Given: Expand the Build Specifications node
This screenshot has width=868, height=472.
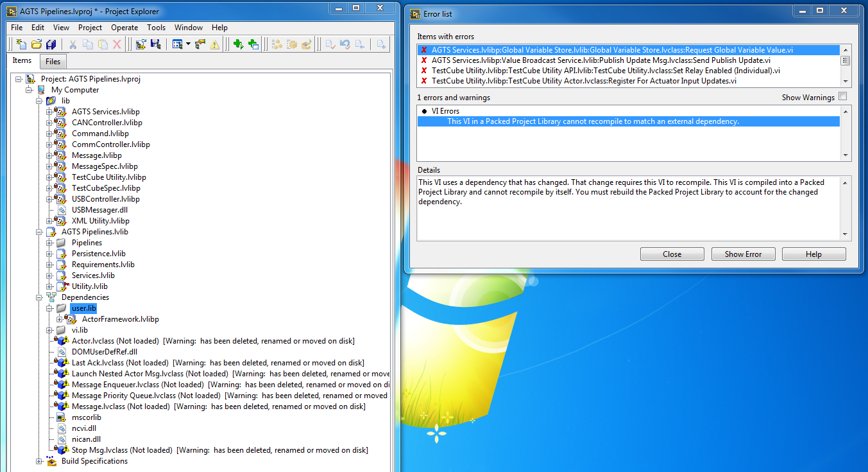Looking at the screenshot, I should click(x=39, y=461).
